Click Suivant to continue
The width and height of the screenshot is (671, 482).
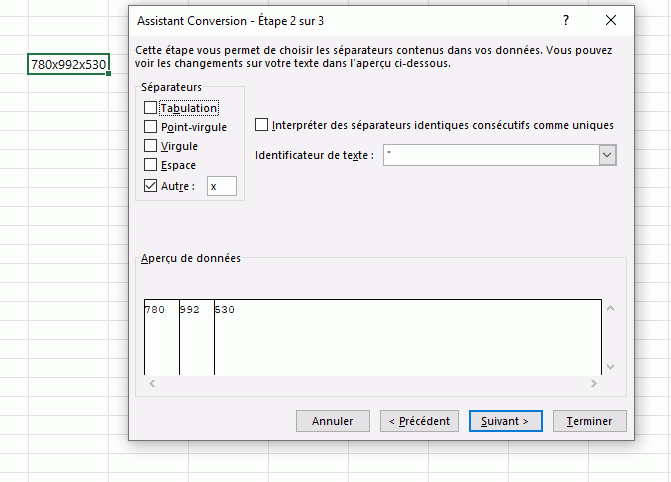[505, 421]
